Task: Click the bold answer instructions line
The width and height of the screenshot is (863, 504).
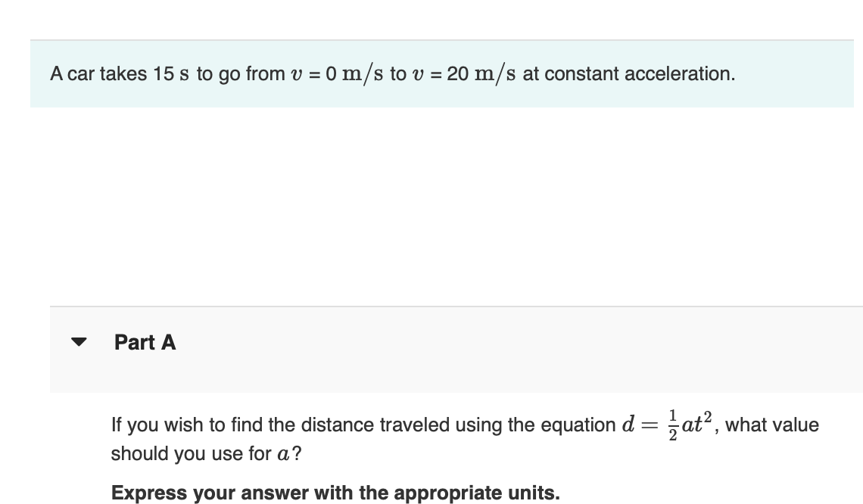Action: tap(335, 493)
